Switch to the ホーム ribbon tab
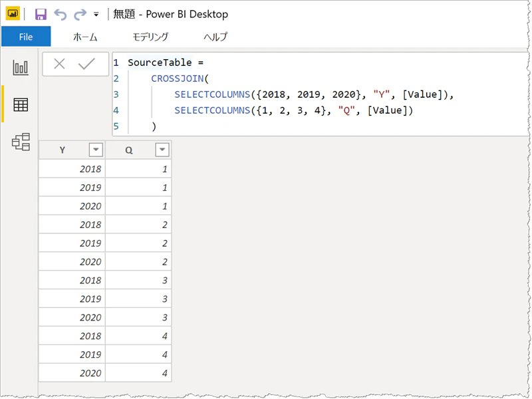This screenshot has height=399, width=532. click(x=85, y=37)
